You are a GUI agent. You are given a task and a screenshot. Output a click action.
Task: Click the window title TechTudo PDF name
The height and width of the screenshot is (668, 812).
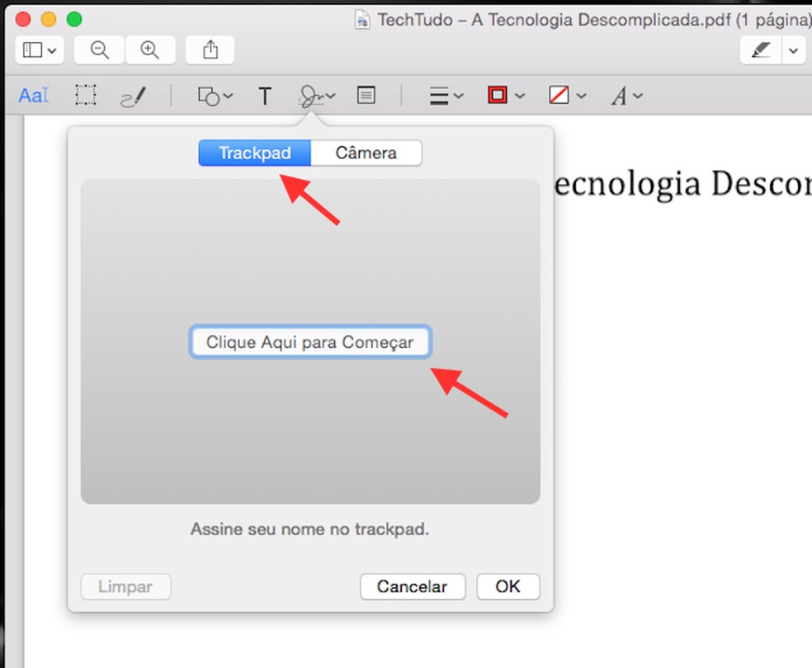click(x=594, y=20)
